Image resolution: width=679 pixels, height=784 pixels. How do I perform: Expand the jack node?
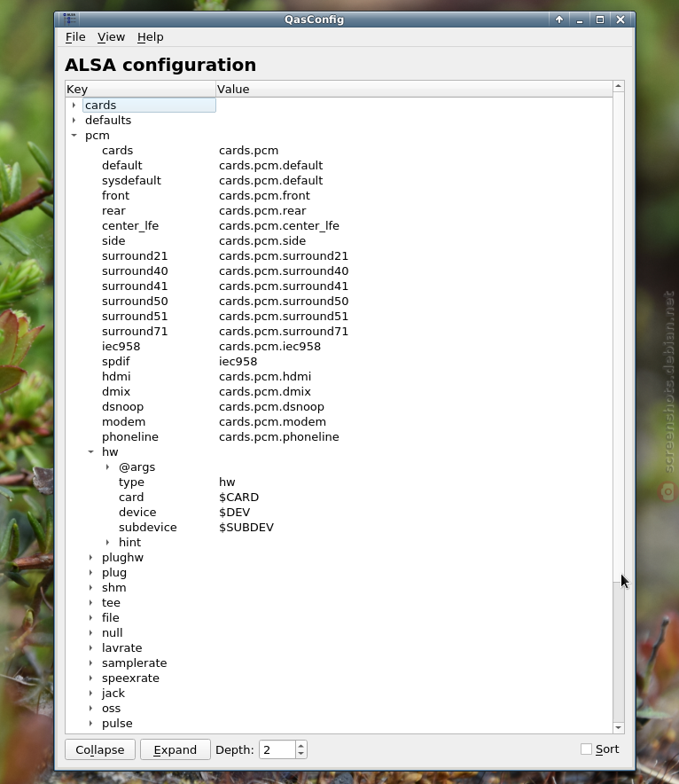[90, 693]
